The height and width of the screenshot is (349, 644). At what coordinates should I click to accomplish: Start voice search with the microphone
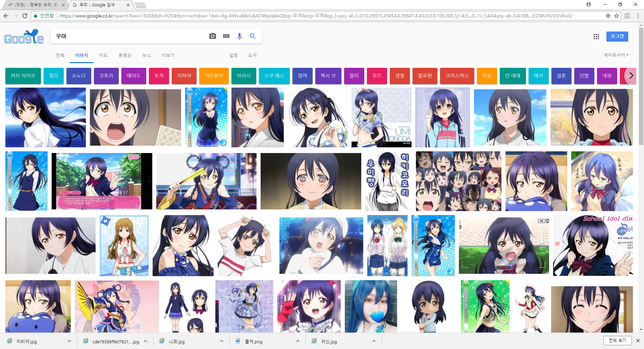tap(239, 36)
